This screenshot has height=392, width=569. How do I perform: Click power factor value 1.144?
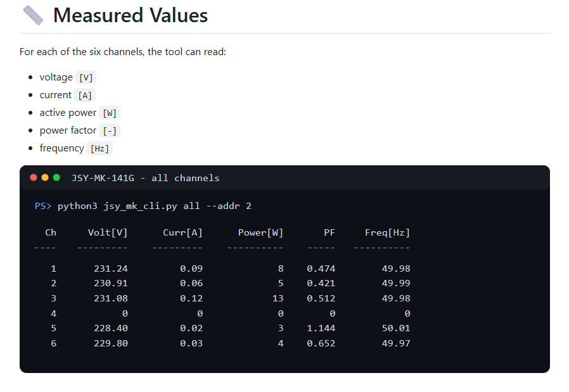click(321, 328)
